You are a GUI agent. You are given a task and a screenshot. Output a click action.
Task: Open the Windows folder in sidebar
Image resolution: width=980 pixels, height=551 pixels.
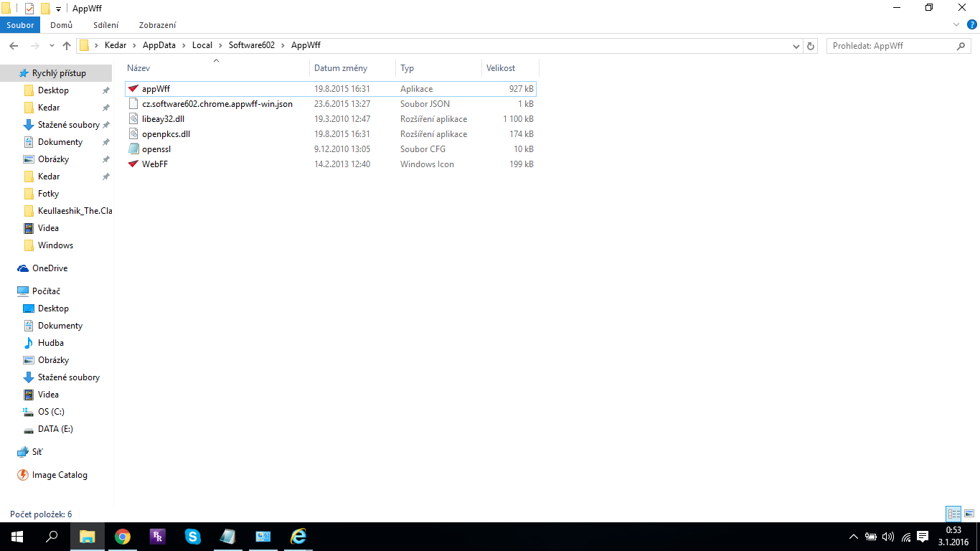(x=55, y=245)
